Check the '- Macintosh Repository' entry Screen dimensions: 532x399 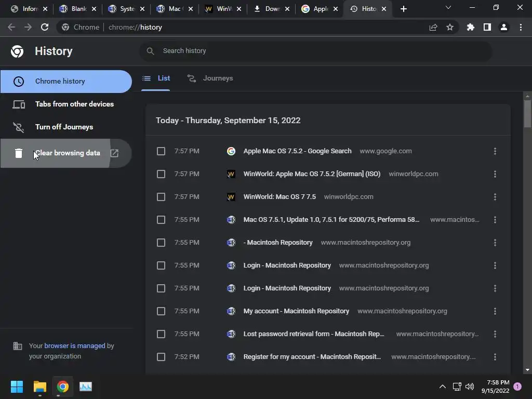tap(161, 243)
